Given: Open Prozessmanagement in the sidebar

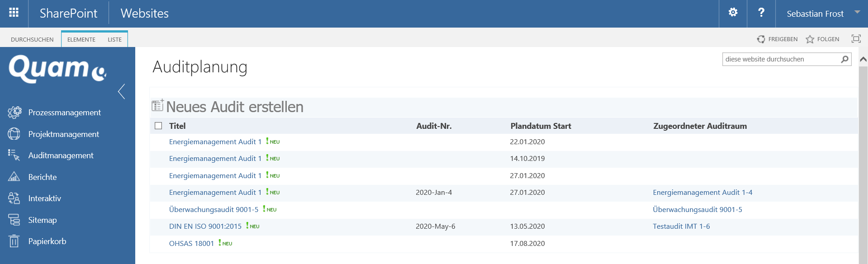Looking at the screenshot, I should (64, 113).
